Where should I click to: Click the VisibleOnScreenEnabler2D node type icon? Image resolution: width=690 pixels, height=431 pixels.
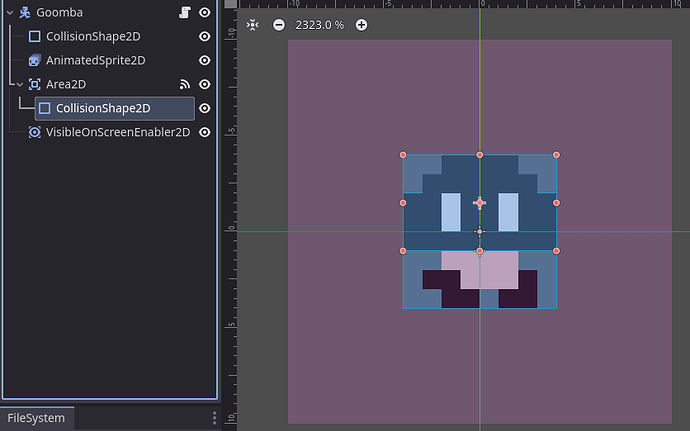(x=35, y=132)
